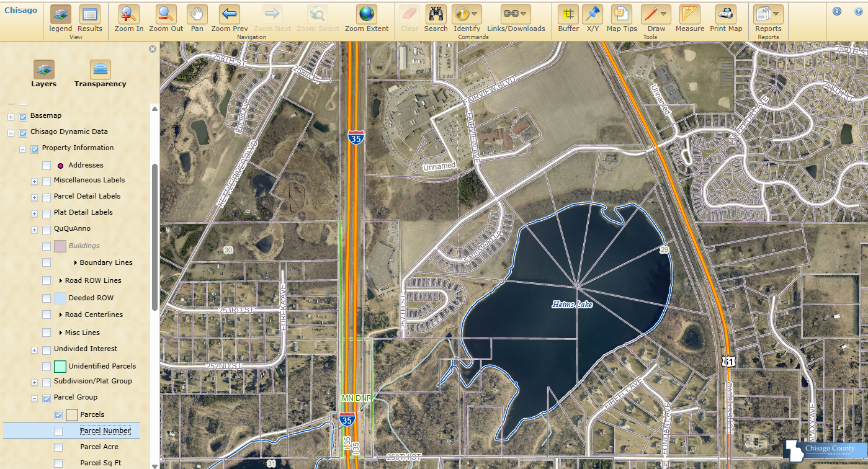Expand Road ROW Lines triangle
The width and height of the screenshot is (868, 469).
coord(61,281)
